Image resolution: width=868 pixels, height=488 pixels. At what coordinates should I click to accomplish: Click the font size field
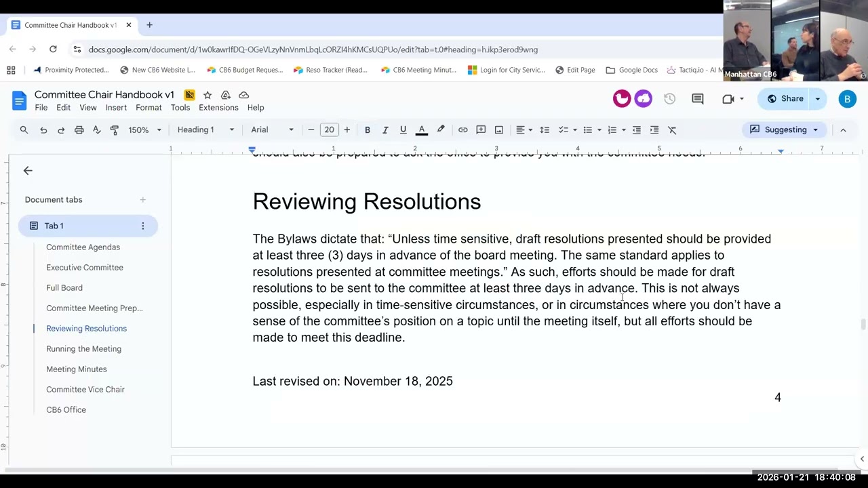329,129
